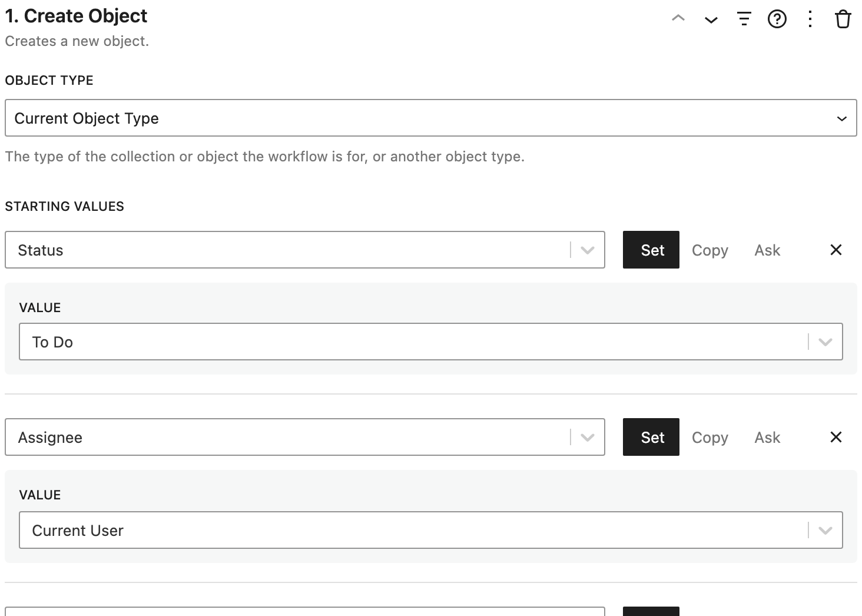The image size is (862, 616).
Task: Click the STARTING VALUES label
Action: tap(65, 206)
